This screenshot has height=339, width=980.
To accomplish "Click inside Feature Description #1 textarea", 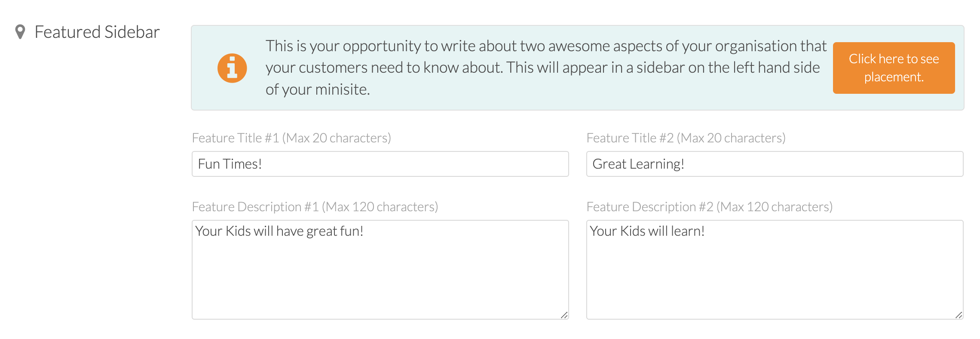I will [x=380, y=270].
